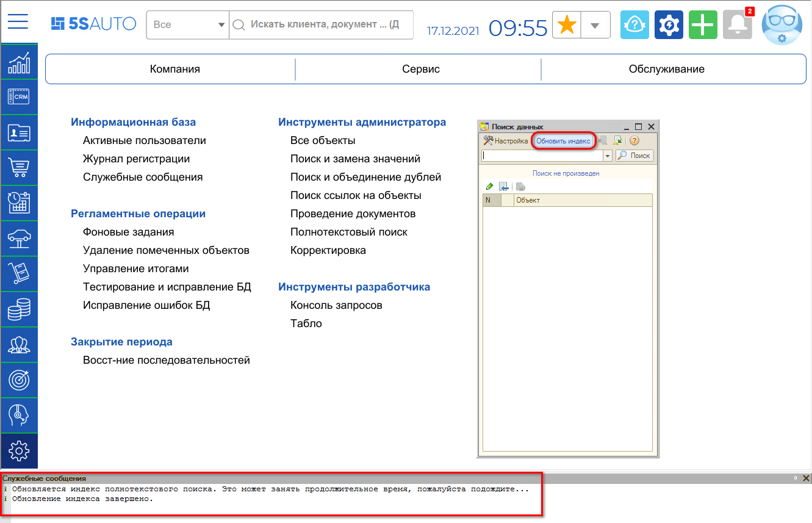Click the yellow star favorites toggle
The height and width of the screenshot is (523, 812).
[566, 24]
